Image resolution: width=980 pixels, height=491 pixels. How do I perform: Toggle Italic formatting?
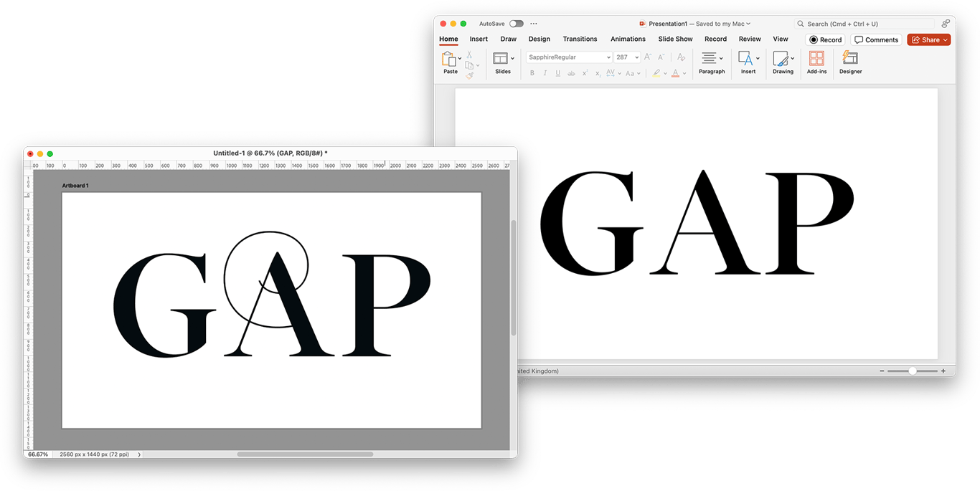[x=545, y=73]
